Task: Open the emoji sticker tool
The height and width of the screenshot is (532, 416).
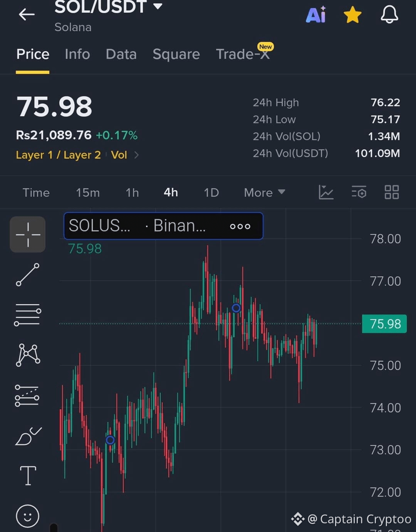Action: point(28,516)
